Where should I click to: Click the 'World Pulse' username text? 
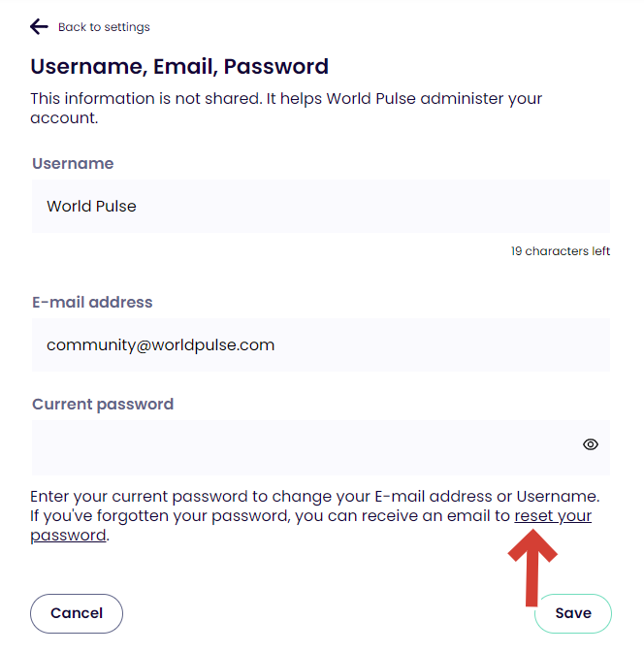[91, 207]
